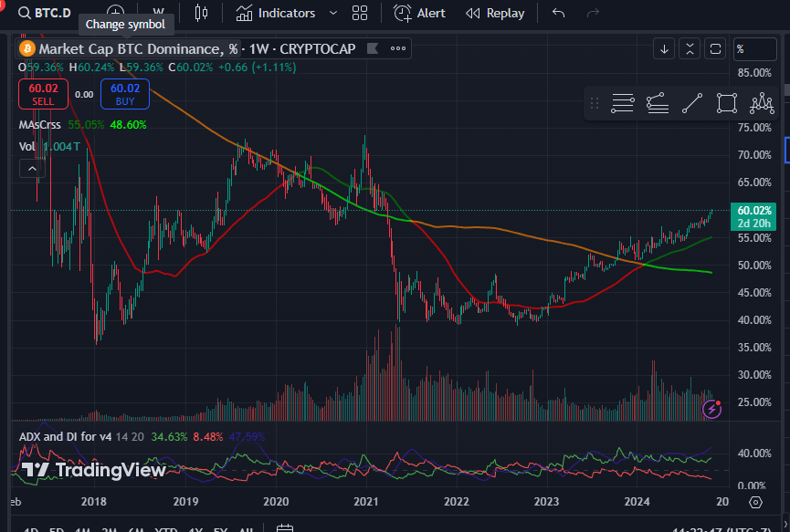Select the chart pattern drawing tool
This screenshot has height=532, width=790.
[762, 103]
